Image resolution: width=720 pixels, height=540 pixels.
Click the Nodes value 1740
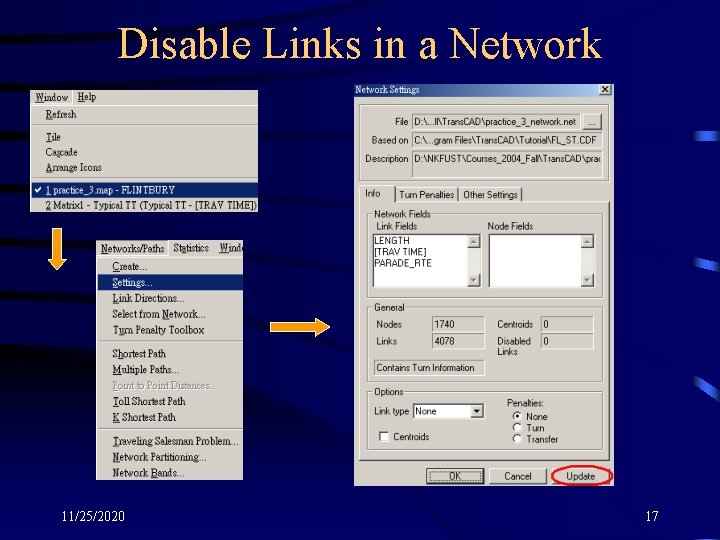pos(458,324)
